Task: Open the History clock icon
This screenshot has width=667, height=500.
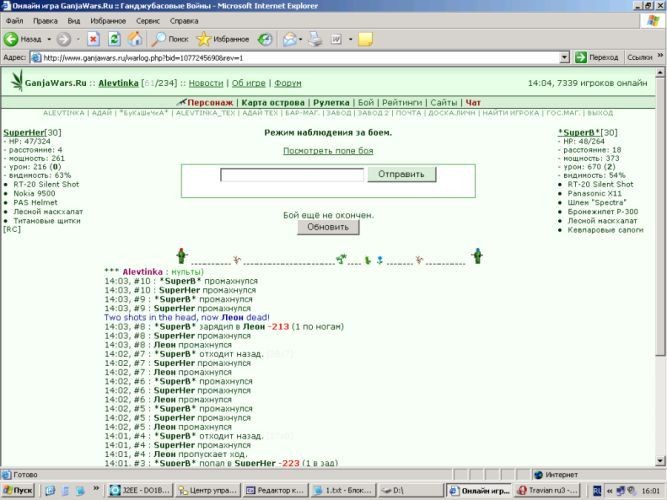Action: coord(265,39)
